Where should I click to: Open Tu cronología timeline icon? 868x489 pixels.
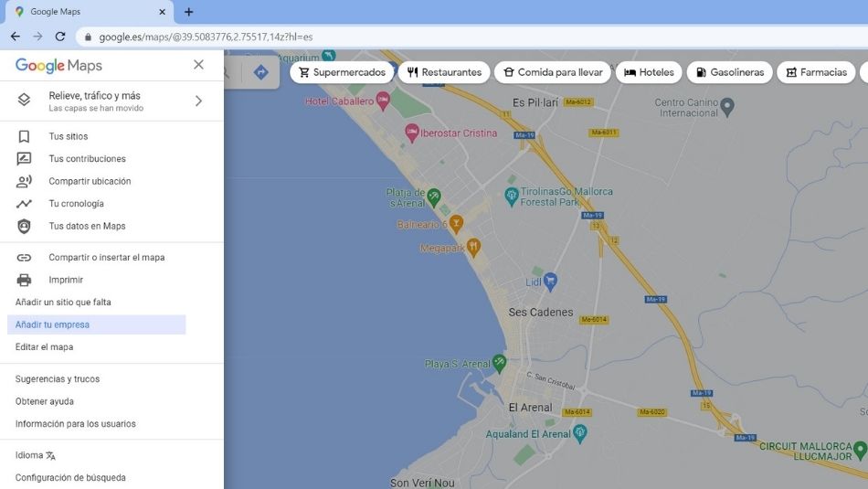(25, 204)
